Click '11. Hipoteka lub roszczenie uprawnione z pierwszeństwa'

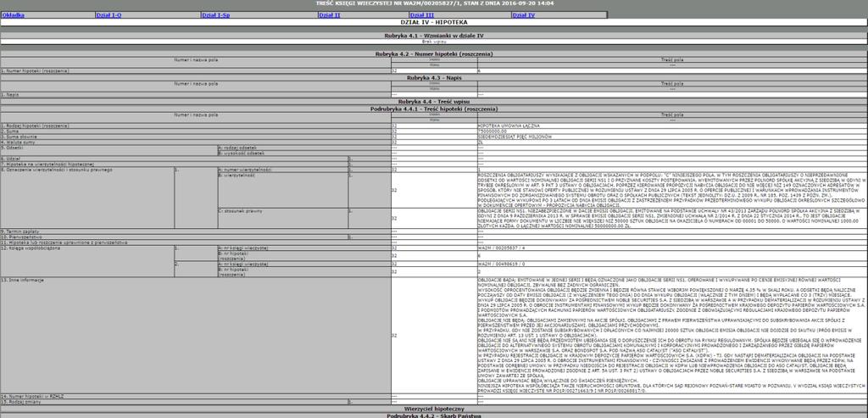pos(64,242)
